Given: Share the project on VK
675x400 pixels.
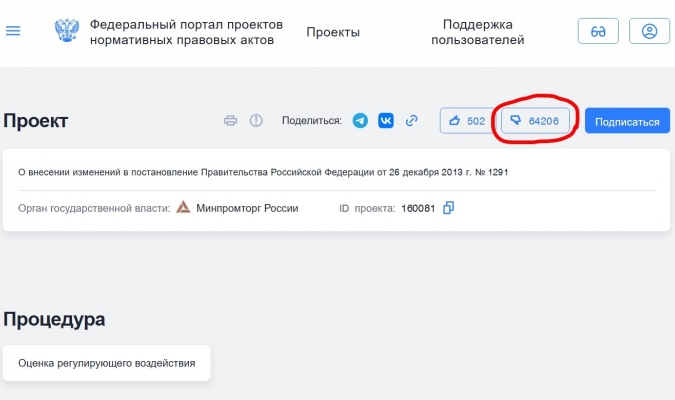Looking at the screenshot, I should click(386, 121).
